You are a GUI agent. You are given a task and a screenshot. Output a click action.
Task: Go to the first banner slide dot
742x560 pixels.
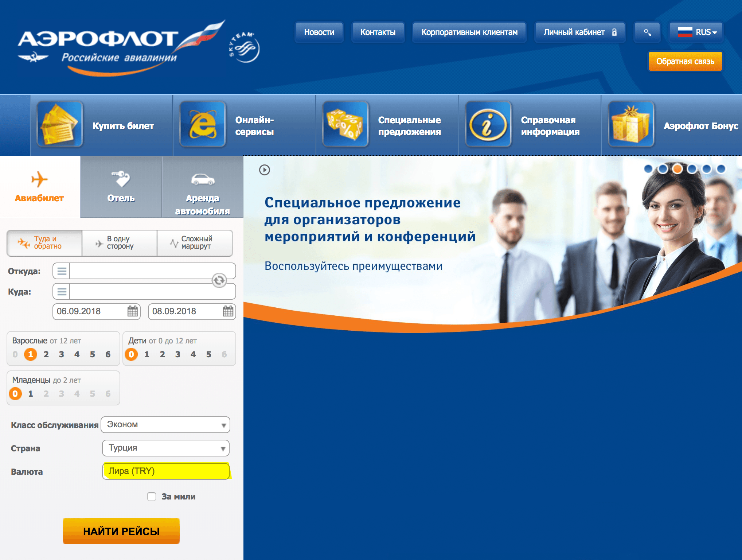648,169
